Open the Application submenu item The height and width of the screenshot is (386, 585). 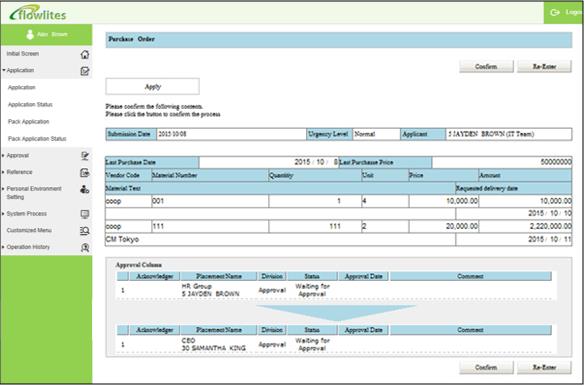click(x=22, y=87)
